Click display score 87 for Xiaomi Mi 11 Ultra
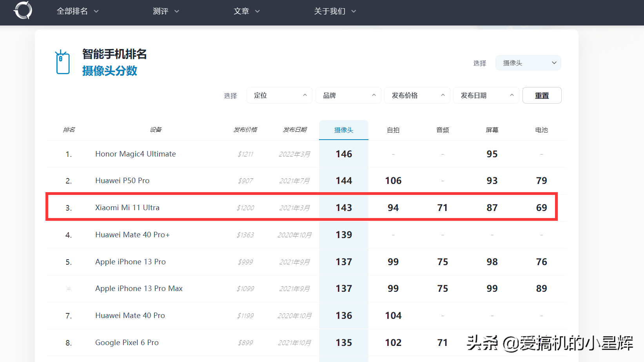Image resolution: width=644 pixels, height=362 pixels. point(492,207)
